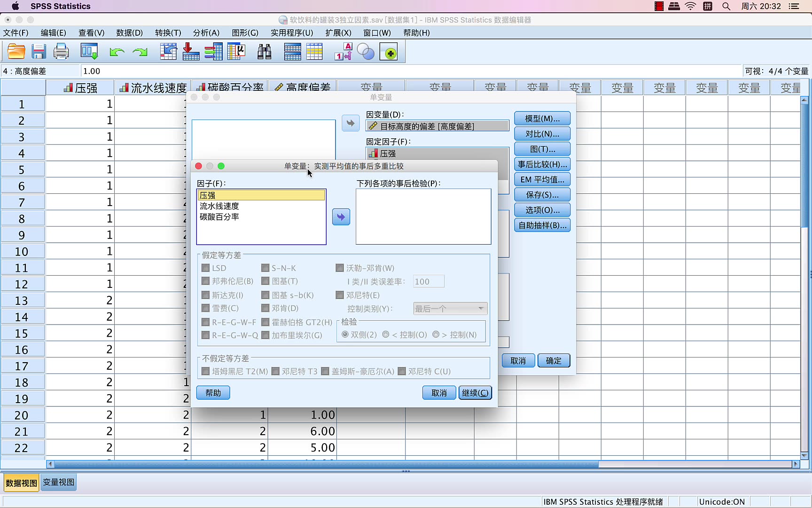The image size is (812, 508).
Task: Click the Recall recently used dialogs icon
Action: (x=89, y=51)
